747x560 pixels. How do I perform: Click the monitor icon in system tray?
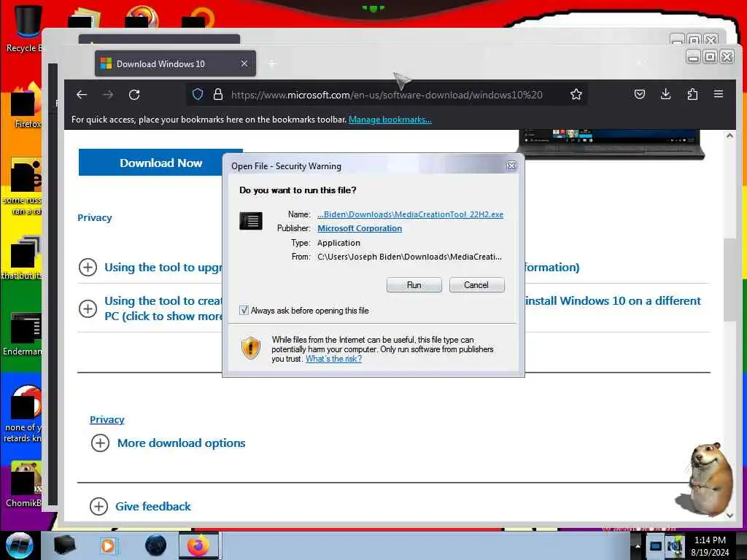click(656, 546)
